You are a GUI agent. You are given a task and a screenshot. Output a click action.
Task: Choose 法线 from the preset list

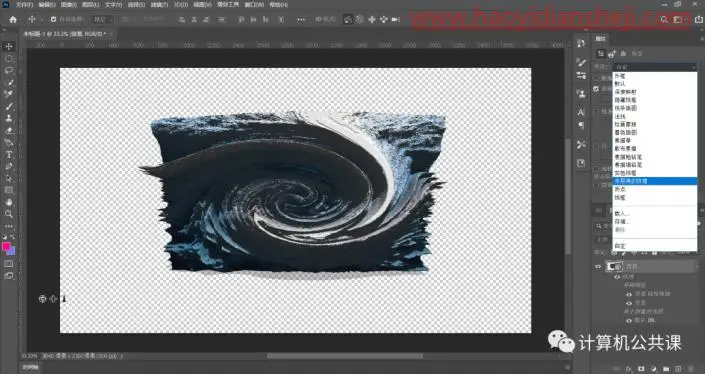click(x=655, y=116)
